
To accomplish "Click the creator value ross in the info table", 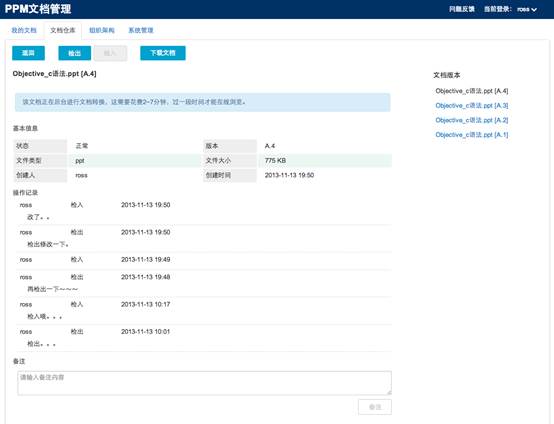I will coord(81,175).
